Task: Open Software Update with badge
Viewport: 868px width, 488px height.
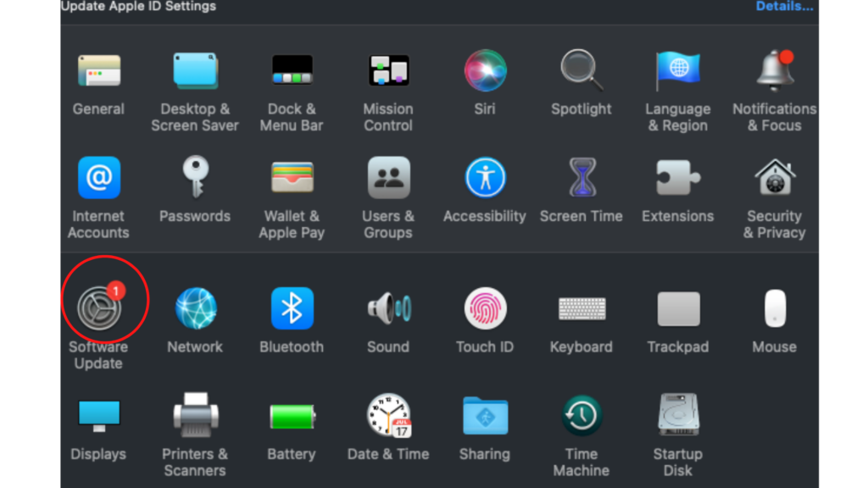Action: pos(100,306)
